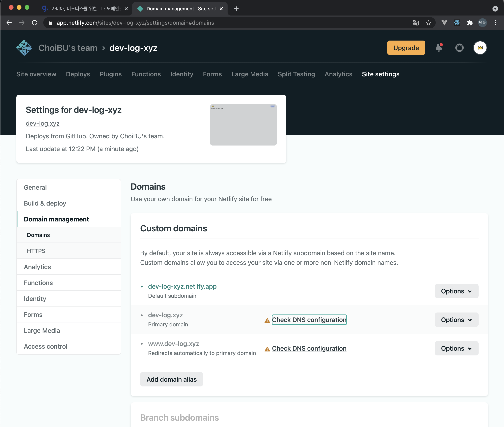The width and height of the screenshot is (504, 427).
Task: Click the site preview thumbnail
Action: coord(243,125)
